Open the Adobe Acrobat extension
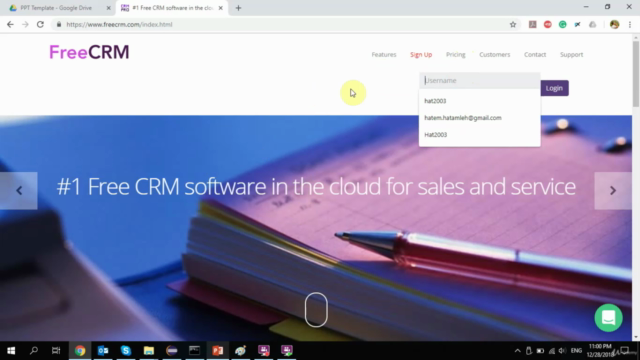The width and height of the screenshot is (640, 360). tap(532, 24)
